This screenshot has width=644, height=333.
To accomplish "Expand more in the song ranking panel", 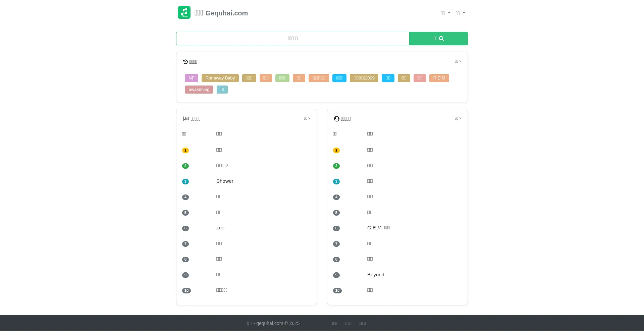I will (307, 118).
